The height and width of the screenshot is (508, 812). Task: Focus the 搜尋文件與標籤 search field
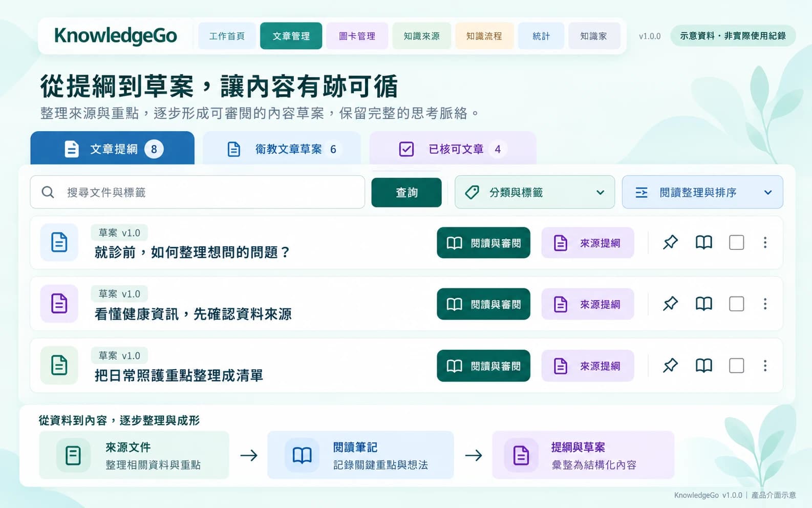[x=198, y=192]
